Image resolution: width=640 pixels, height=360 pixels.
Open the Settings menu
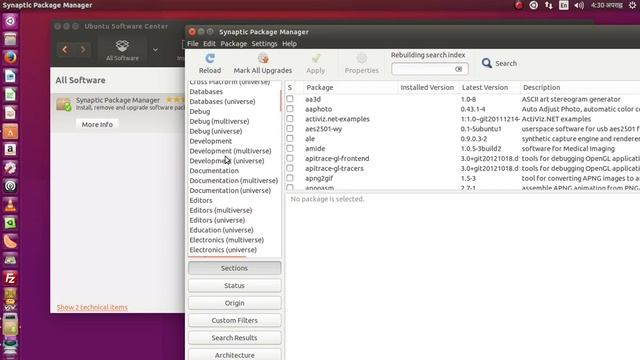[264, 44]
